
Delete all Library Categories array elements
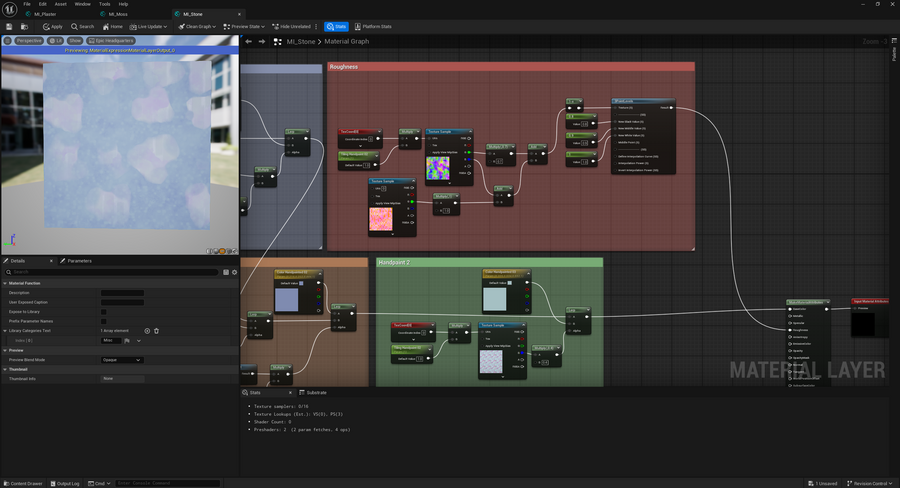[x=157, y=330]
